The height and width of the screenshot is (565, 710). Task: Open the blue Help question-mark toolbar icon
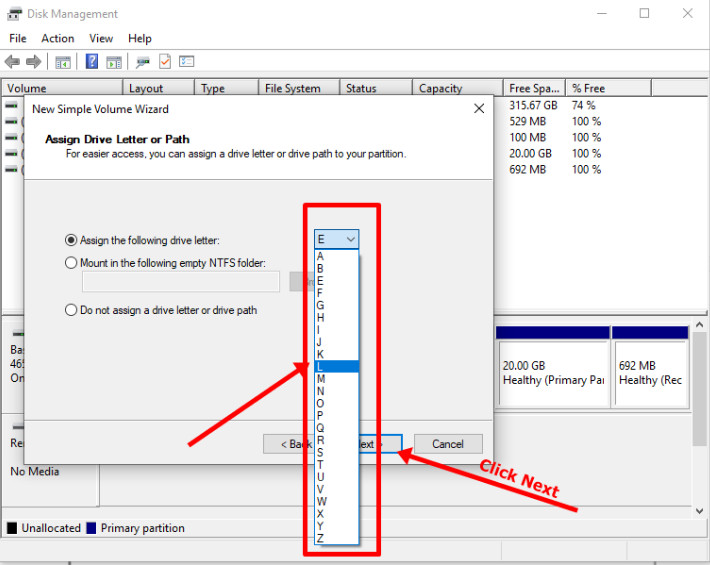point(91,61)
